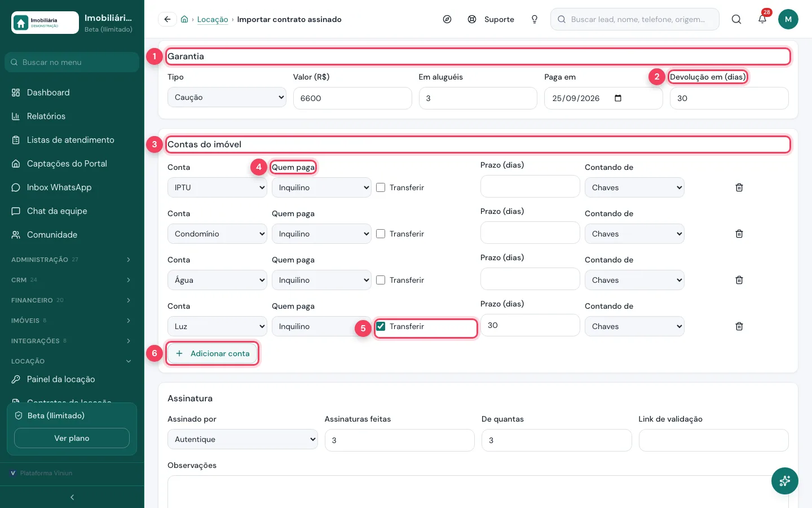
Task: Check Transferir for the Água row
Action: (381, 280)
